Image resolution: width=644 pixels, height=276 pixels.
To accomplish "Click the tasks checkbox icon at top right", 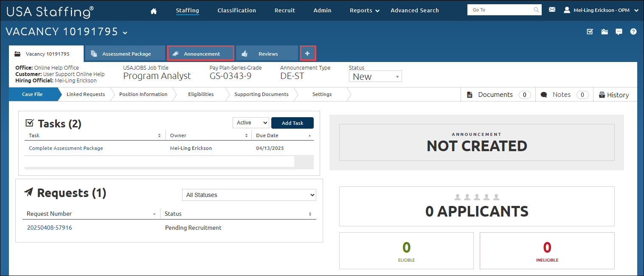I will (590, 31).
